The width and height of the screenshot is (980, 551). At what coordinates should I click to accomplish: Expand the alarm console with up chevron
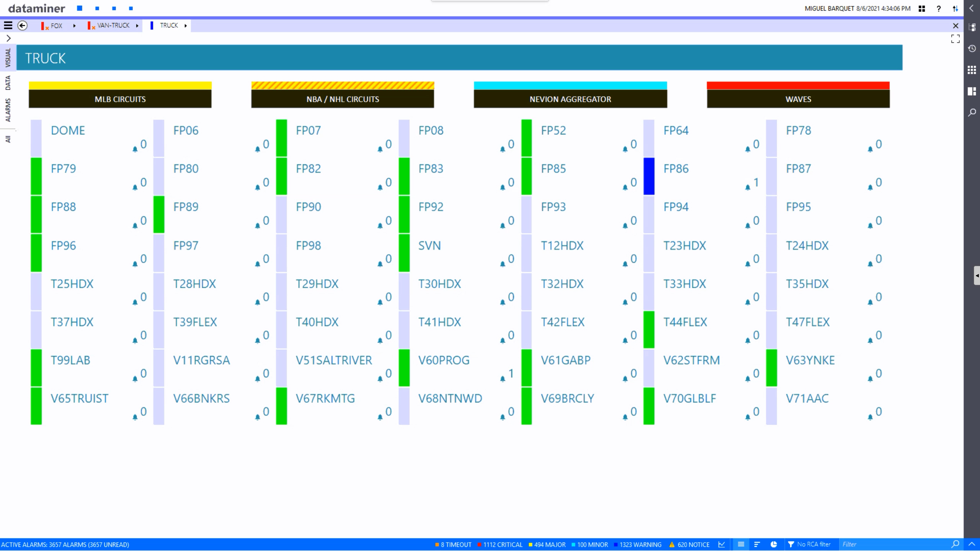(972, 544)
